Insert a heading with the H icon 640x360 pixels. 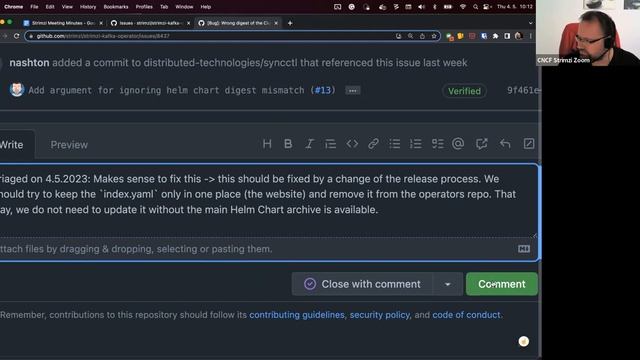click(x=267, y=144)
